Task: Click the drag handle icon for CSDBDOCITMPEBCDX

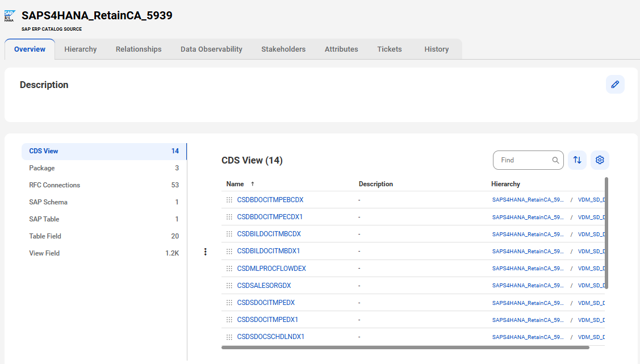Action: [x=229, y=200]
